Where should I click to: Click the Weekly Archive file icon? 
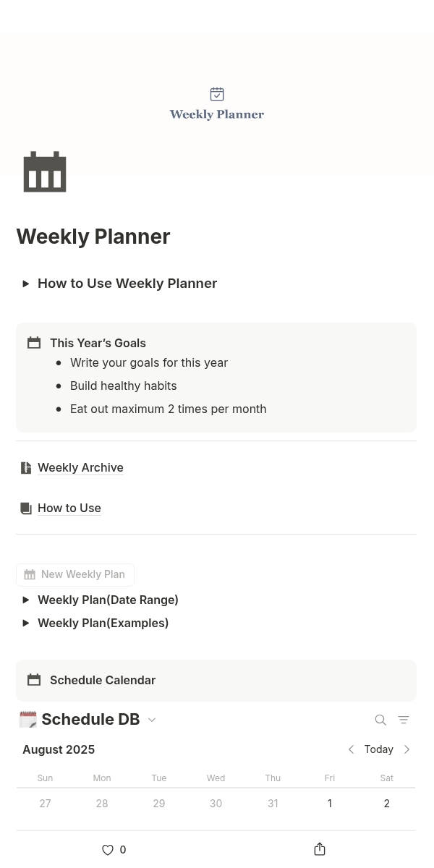point(26,468)
